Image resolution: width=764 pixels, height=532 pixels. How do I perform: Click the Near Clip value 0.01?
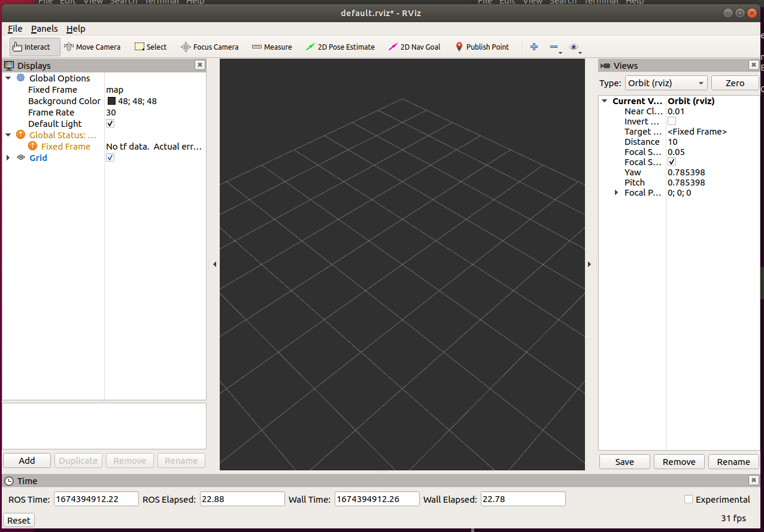click(676, 111)
